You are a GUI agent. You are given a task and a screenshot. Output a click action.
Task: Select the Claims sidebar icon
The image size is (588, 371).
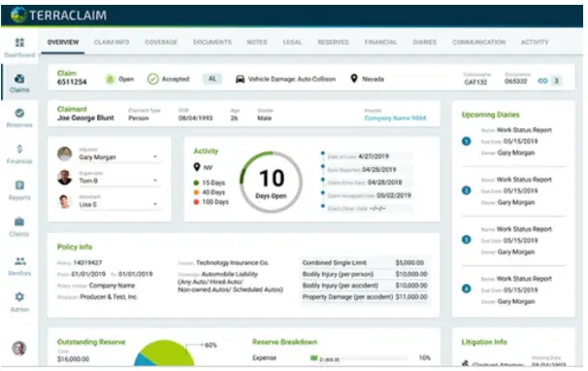pyautogui.click(x=19, y=79)
